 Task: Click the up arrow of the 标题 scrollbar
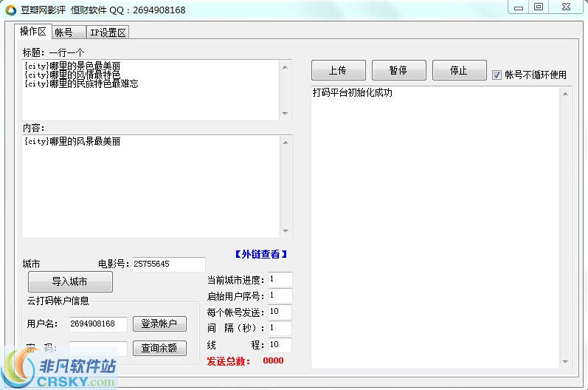(285, 67)
